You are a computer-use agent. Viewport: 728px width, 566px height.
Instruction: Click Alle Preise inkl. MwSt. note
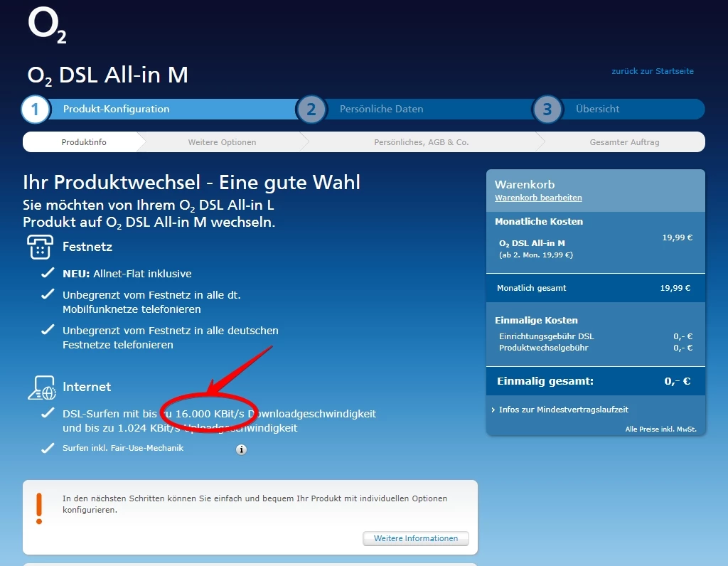pos(660,429)
